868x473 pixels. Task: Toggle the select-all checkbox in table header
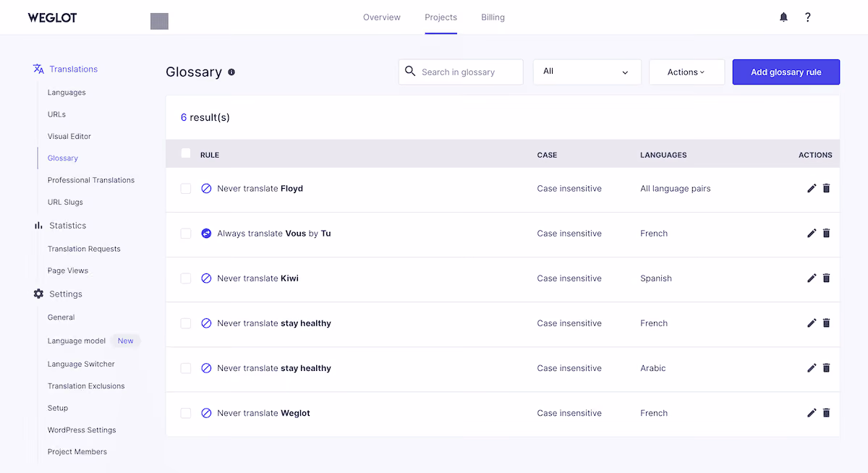[x=186, y=153]
